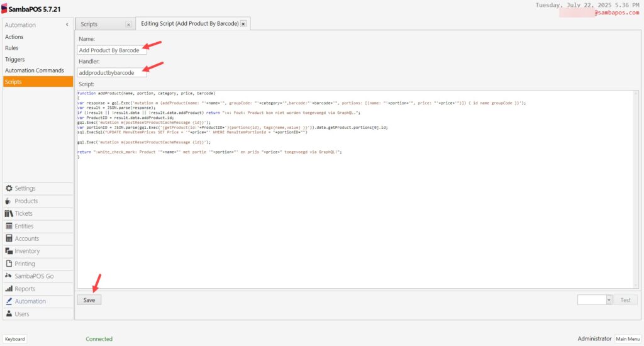Click the SambaPOS logo icon
Screen dimensions: 644x346
tap(4, 9)
